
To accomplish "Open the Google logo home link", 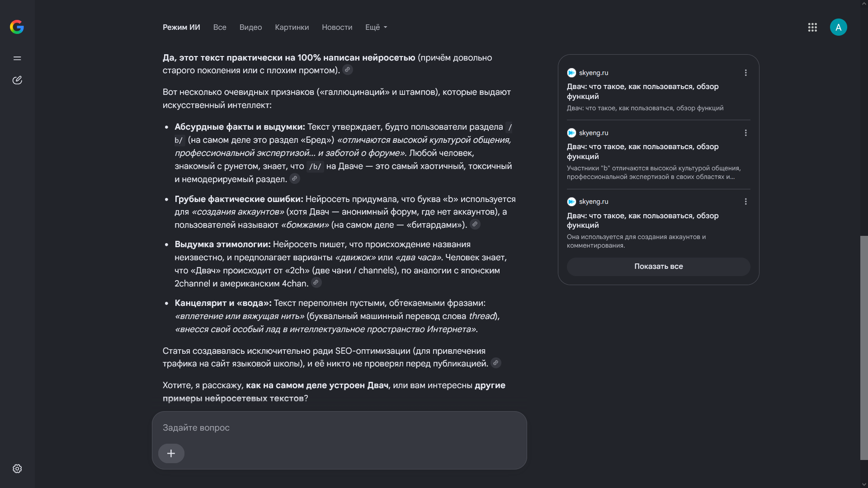I will 17,27.
